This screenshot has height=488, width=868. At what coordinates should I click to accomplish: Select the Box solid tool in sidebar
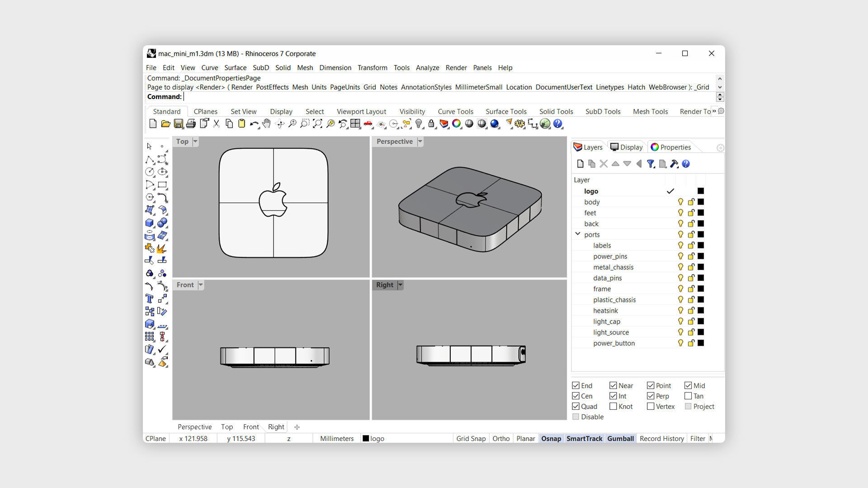[150, 223]
